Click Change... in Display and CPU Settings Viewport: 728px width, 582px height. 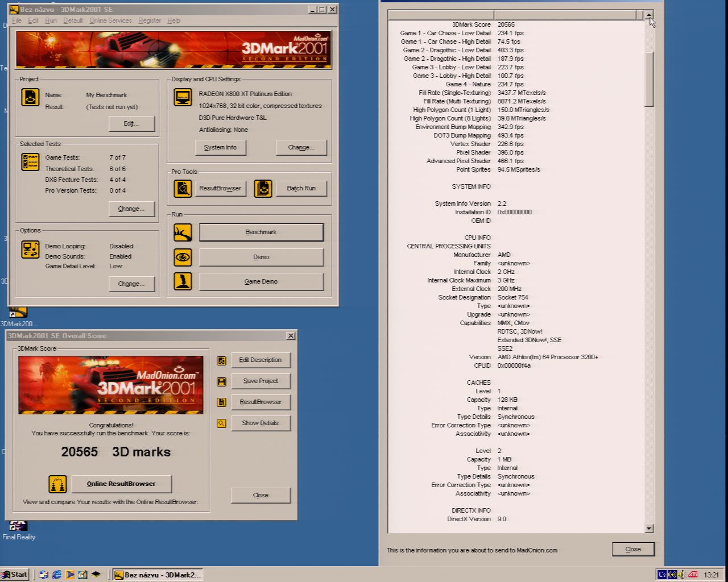(301, 147)
